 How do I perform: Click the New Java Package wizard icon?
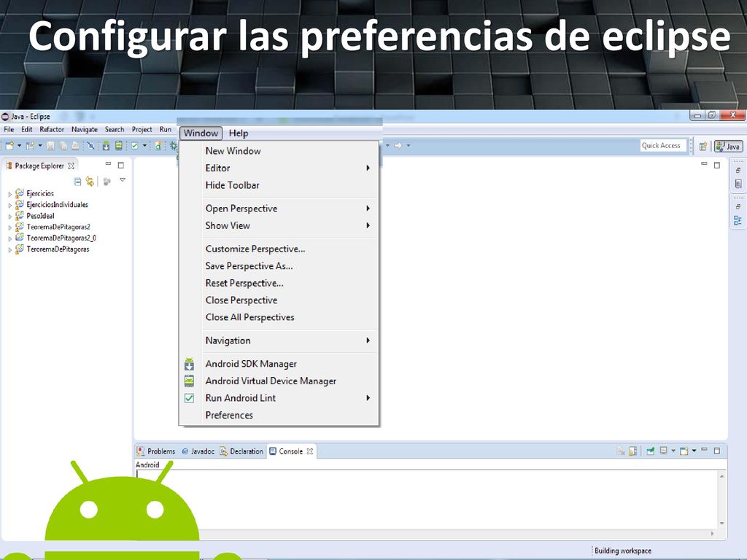point(30,146)
